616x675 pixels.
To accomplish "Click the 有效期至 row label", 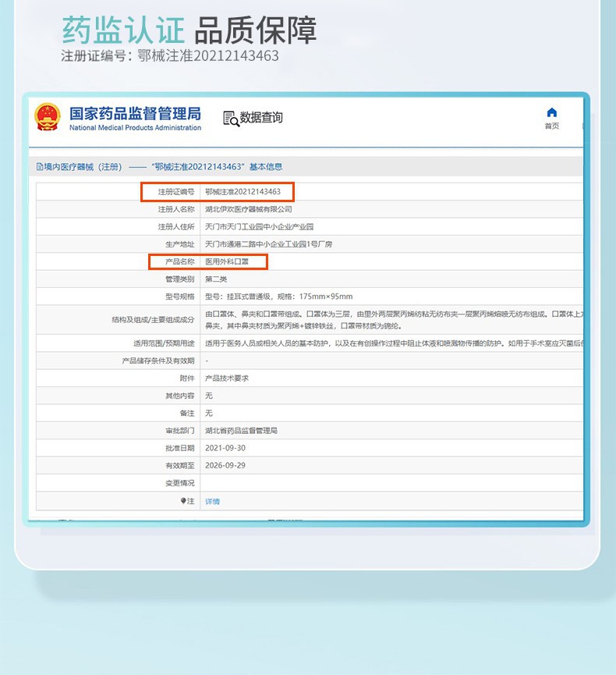I will [x=180, y=465].
